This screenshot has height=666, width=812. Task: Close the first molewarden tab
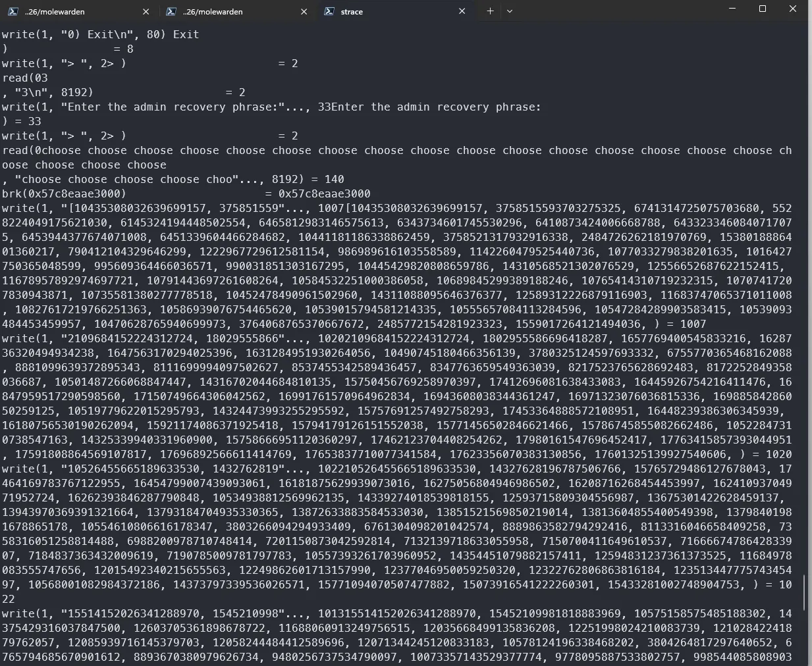146,11
